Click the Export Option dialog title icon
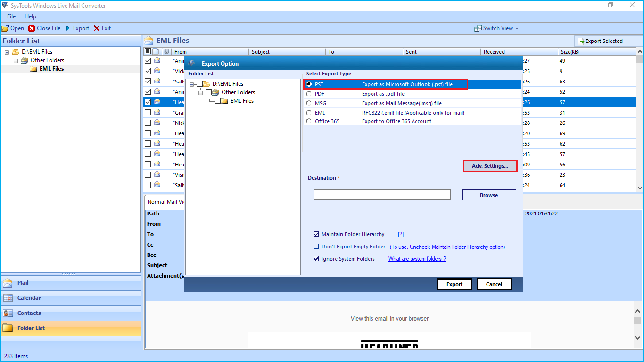 pyautogui.click(x=191, y=63)
